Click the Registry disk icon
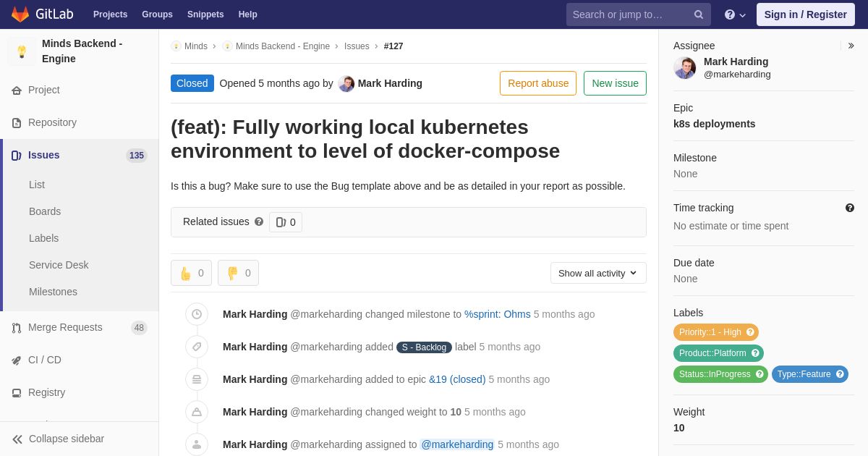The image size is (868, 456). coord(17,393)
